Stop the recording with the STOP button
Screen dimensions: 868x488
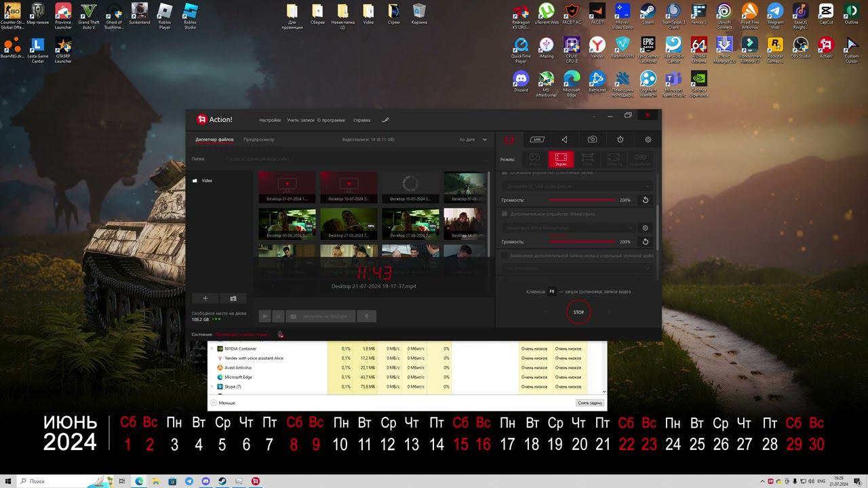click(x=578, y=312)
